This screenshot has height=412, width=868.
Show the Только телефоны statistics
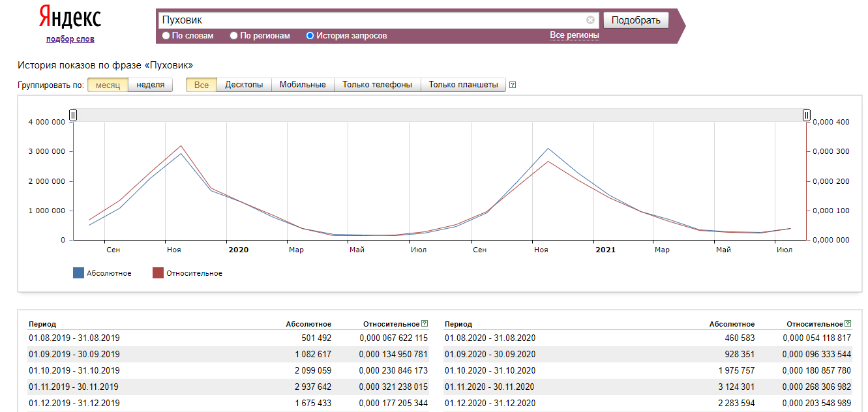click(x=377, y=85)
